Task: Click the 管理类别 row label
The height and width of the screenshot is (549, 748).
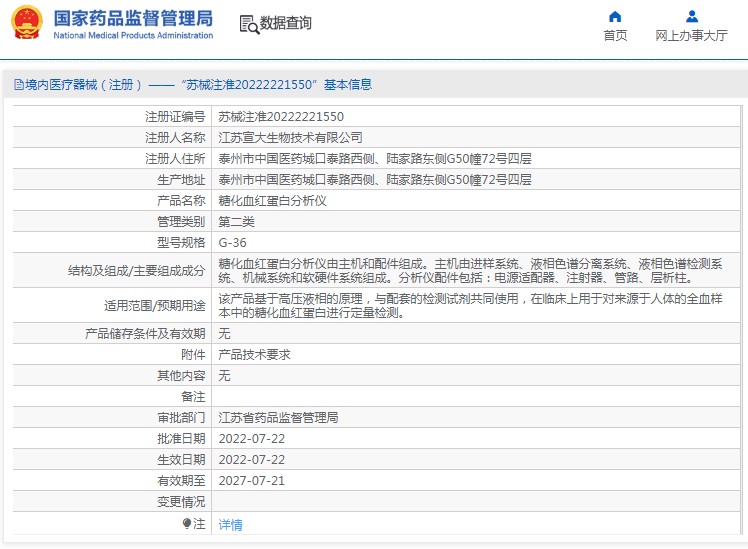Action: tap(181, 222)
